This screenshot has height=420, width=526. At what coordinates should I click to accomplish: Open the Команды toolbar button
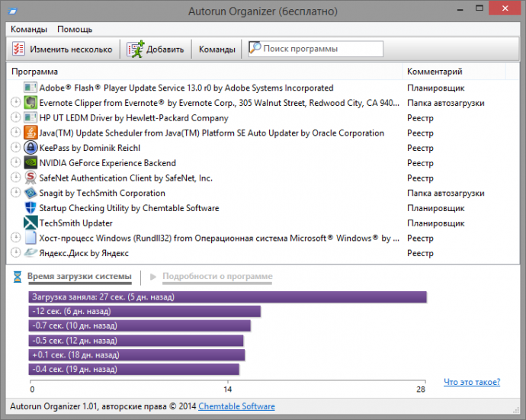(x=216, y=49)
